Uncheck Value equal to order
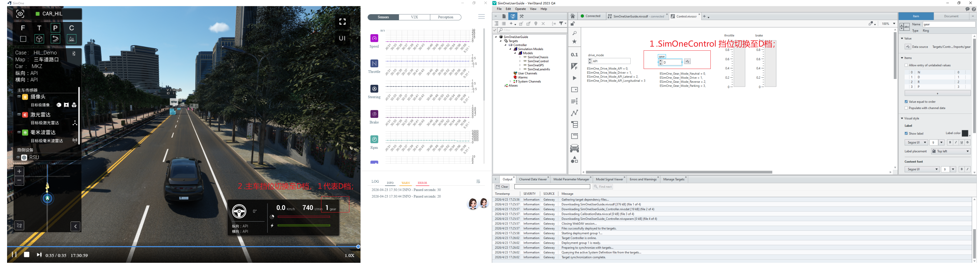This screenshot has height=264, width=980. click(x=906, y=102)
